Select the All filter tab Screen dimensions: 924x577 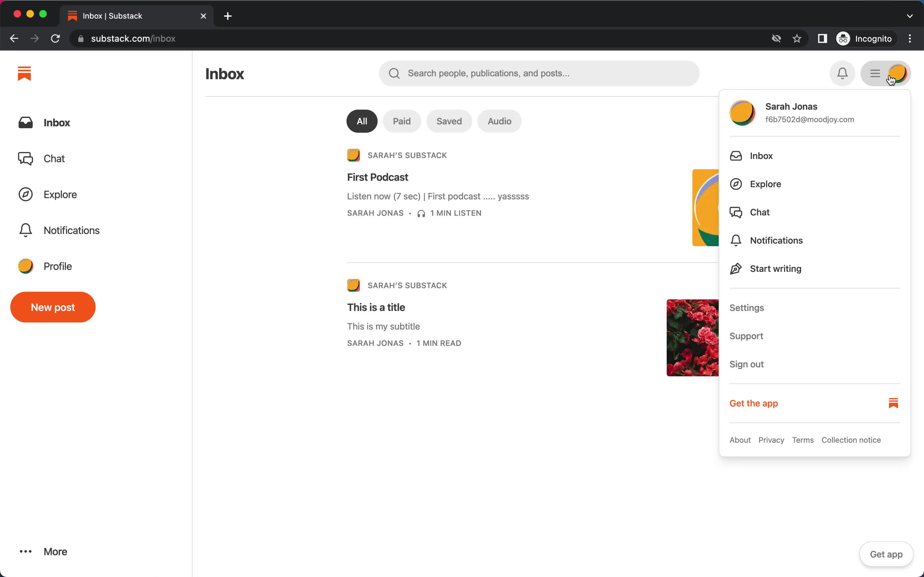point(362,121)
